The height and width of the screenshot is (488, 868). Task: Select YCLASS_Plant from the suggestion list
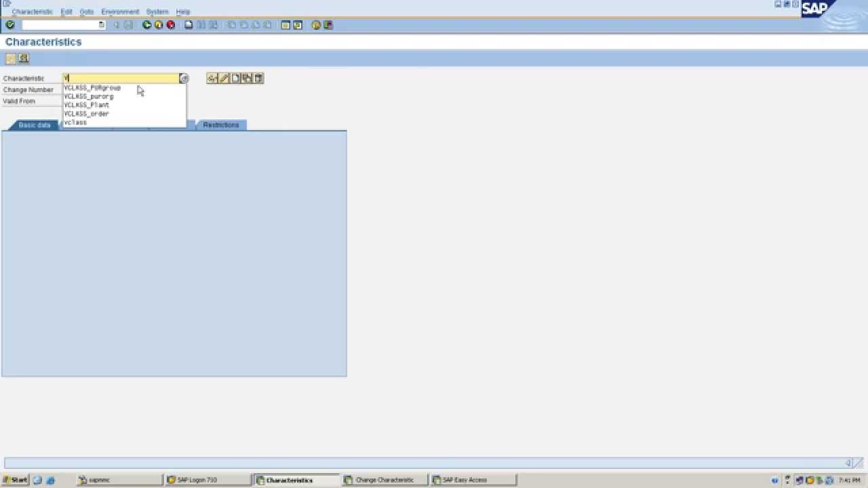(87, 105)
